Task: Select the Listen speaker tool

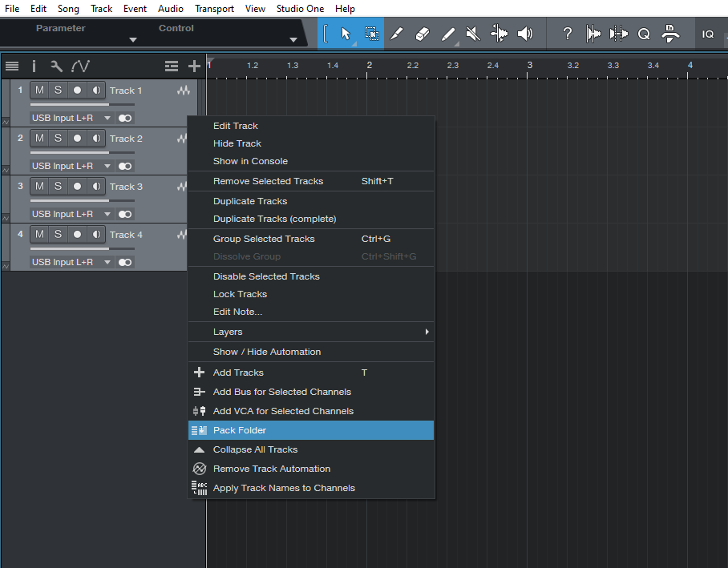Action: click(x=525, y=34)
